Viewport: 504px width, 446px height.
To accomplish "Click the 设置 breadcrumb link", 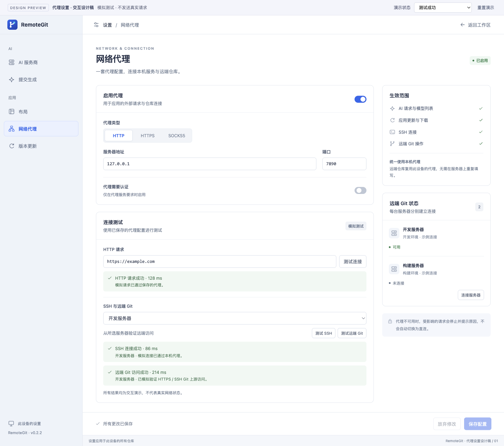I will tap(107, 25).
